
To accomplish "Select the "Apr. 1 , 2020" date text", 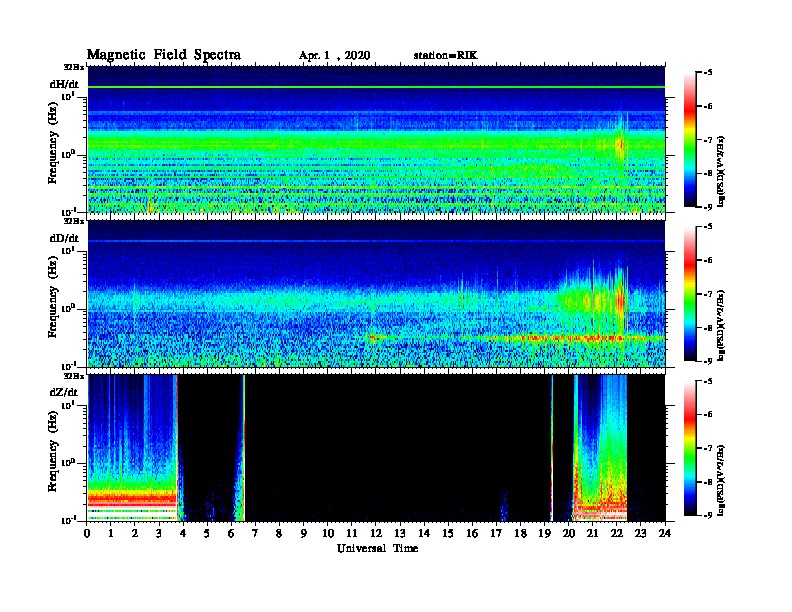I will 334,56.
